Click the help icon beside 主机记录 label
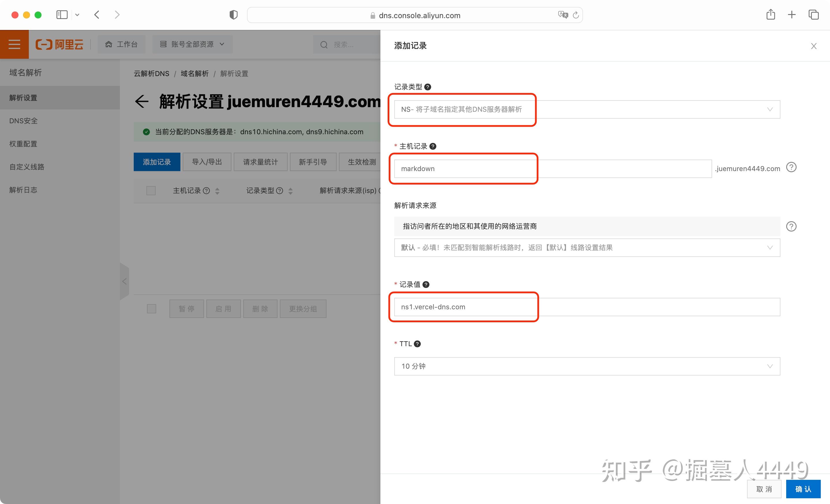830x504 pixels. 433,146
